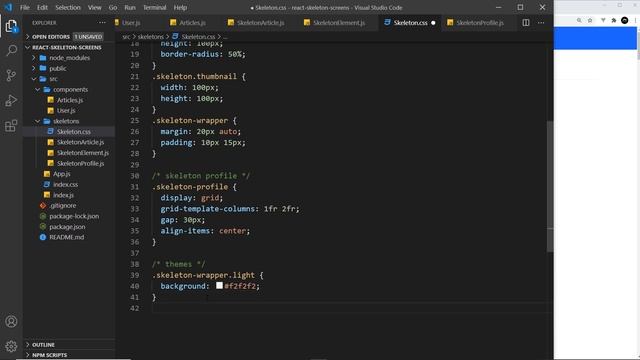The width and height of the screenshot is (640, 360).
Task: Click the '.skeleton-wrapper.light' selector text
Action: (203, 275)
